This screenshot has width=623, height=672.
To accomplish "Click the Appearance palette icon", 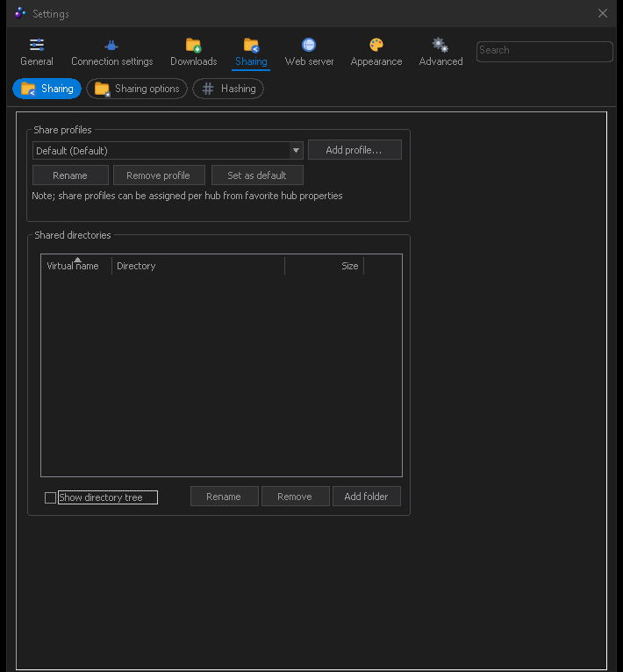I will [x=376, y=45].
